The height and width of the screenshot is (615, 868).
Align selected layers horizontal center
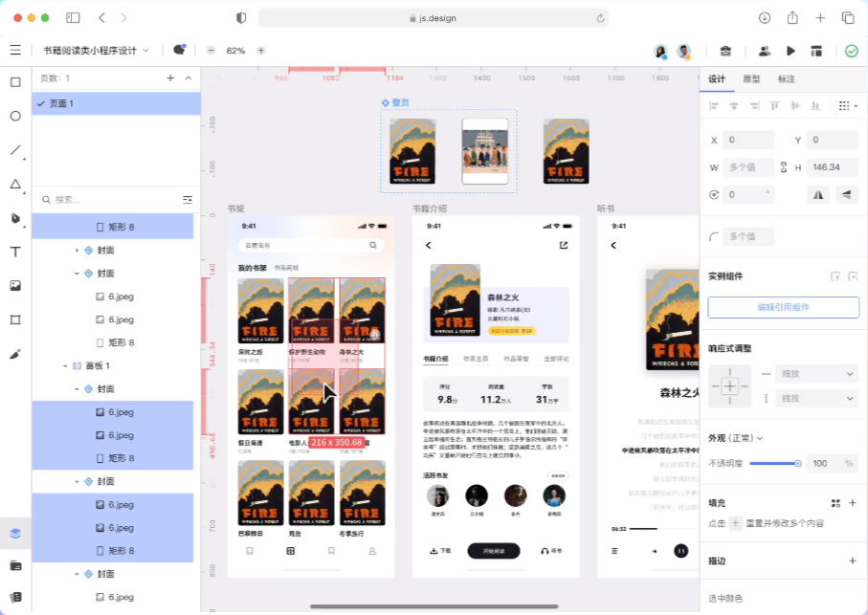pos(734,105)
